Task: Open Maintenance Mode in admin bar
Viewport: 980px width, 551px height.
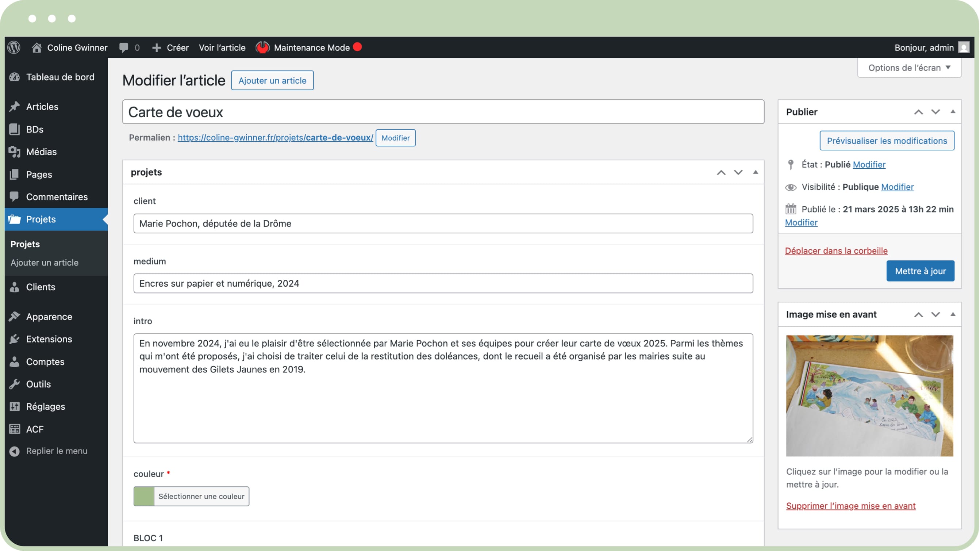Action: click(312, 47)
